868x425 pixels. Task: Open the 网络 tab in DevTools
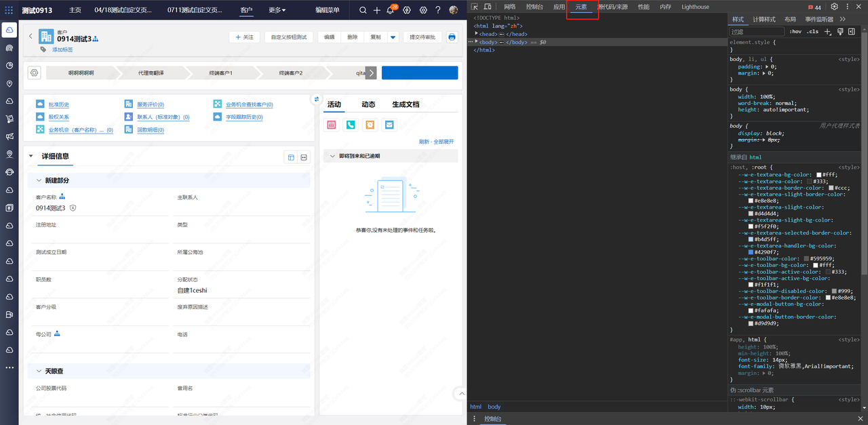coord(510,7)
